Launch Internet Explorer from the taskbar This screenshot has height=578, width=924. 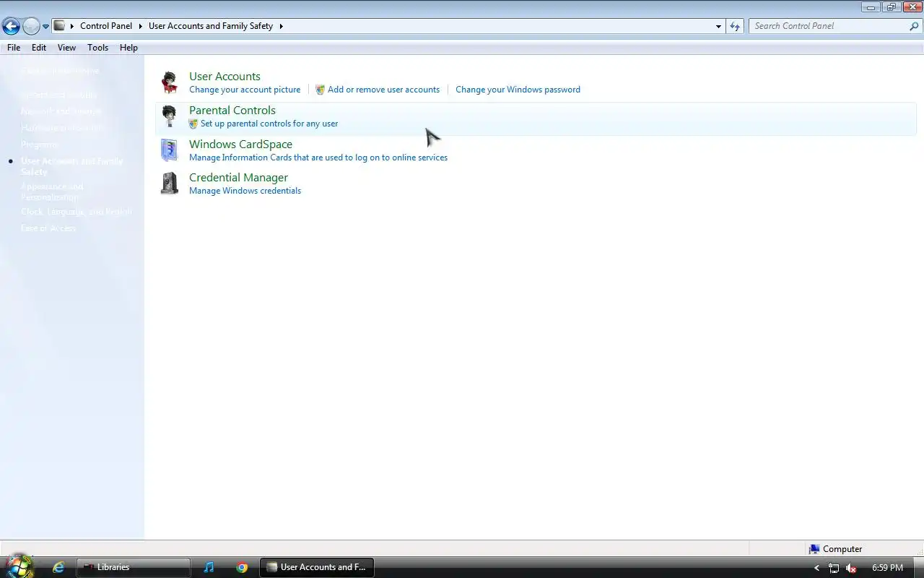coord(58,567)
